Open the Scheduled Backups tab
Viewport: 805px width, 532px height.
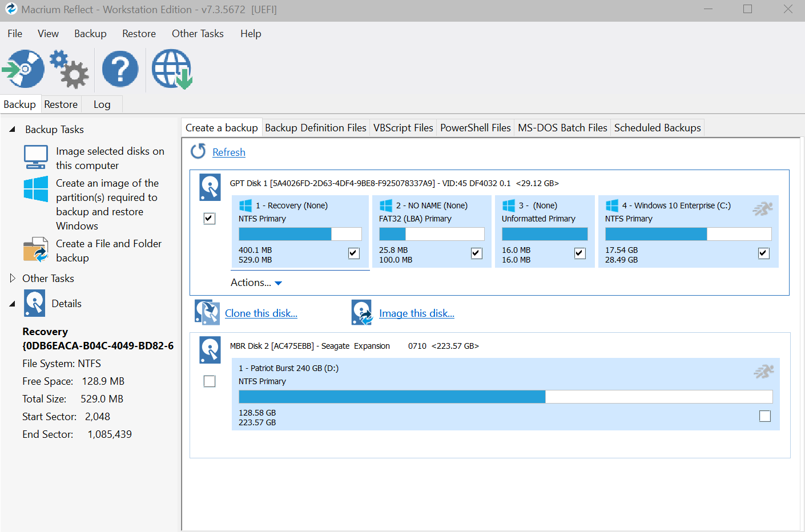[x=657, y=128]
